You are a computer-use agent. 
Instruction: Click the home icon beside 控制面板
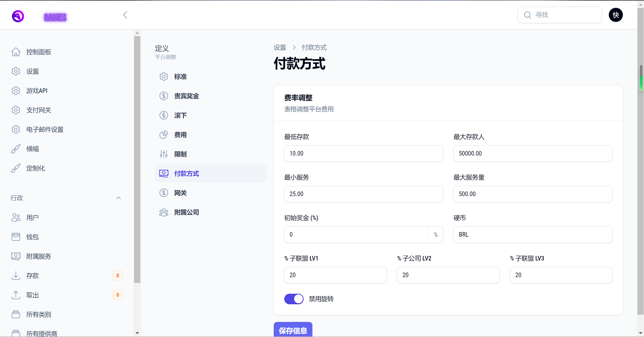point(16,52)
